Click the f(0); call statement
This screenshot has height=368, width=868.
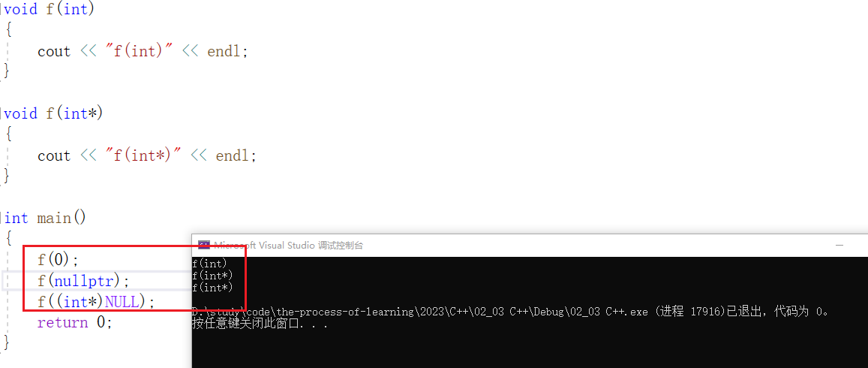(x=58, y=259)
